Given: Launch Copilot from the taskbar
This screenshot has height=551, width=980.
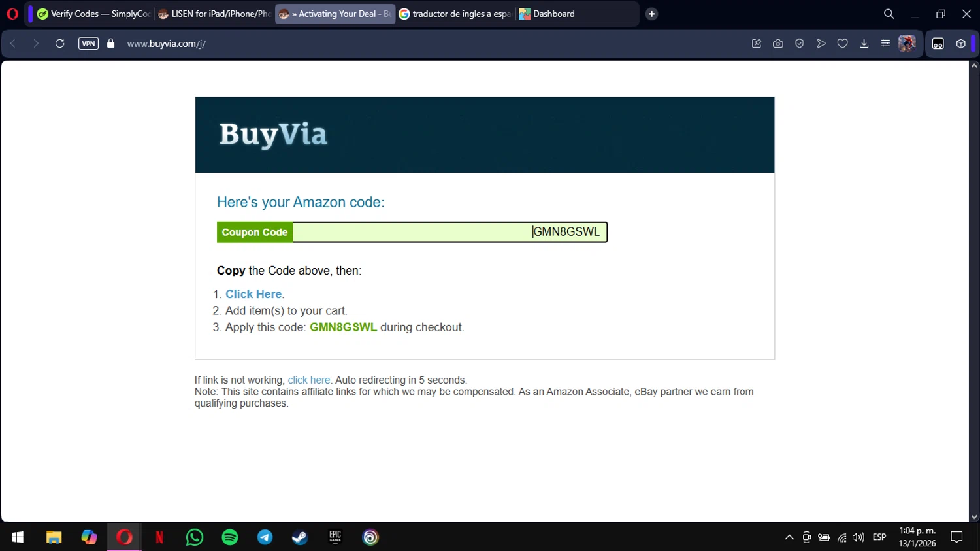Looking at the screenshot, I should pos(89,537).
